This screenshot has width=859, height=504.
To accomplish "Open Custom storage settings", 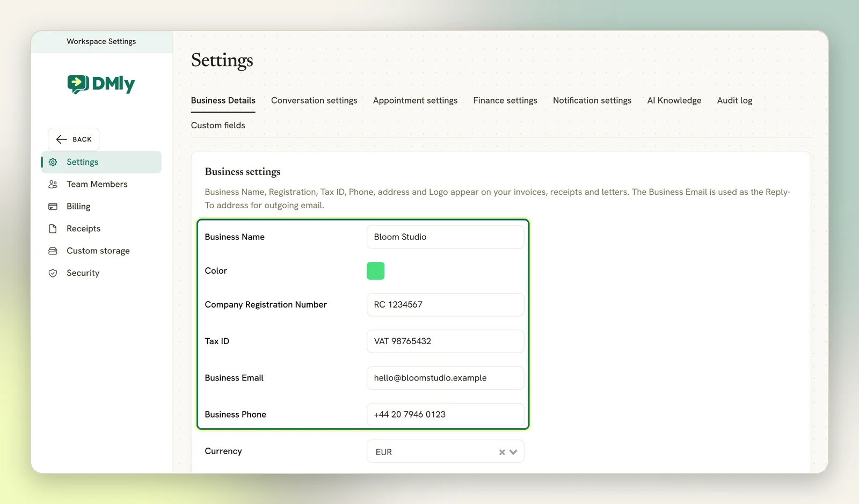I will [x=101, y=251].
